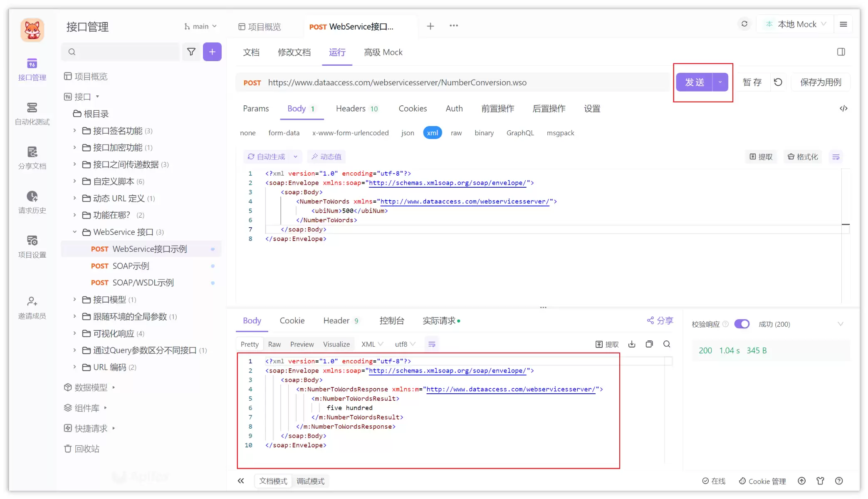Click the 格式化 format button
The height and width of the screenshot is (499, 868).
[x=803, y=157]
